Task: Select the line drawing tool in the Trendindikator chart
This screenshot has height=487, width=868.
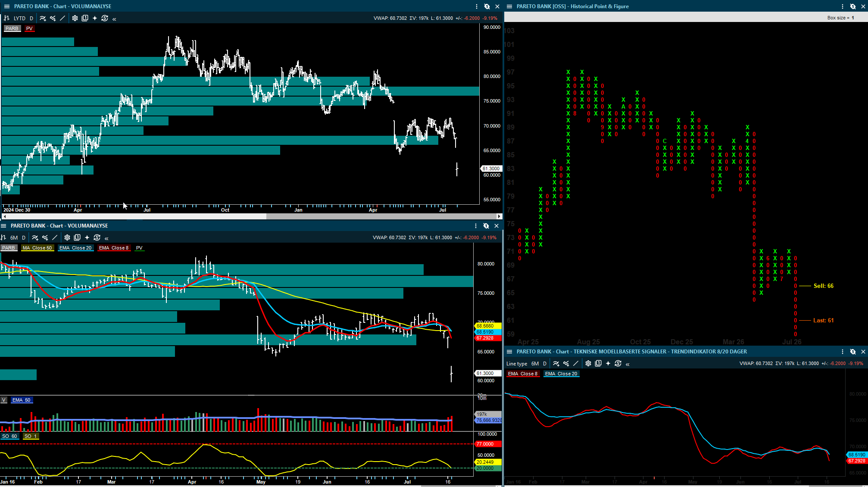Action: pos(576,363)
